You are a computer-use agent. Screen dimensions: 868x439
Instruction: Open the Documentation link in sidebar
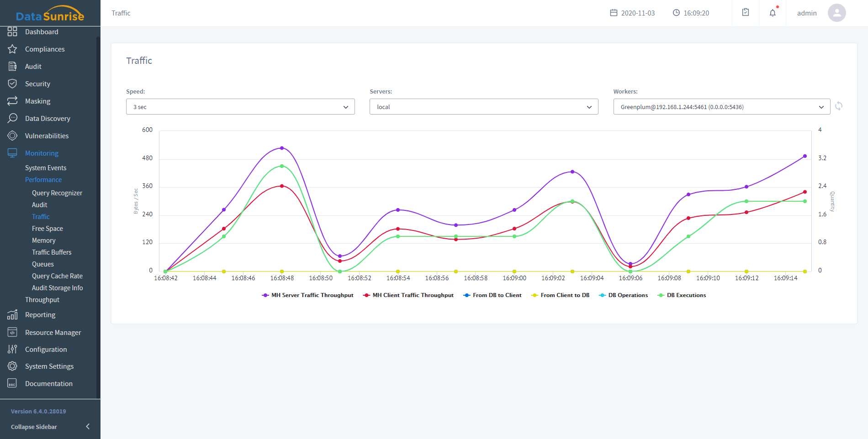click(x=48, y=384)
